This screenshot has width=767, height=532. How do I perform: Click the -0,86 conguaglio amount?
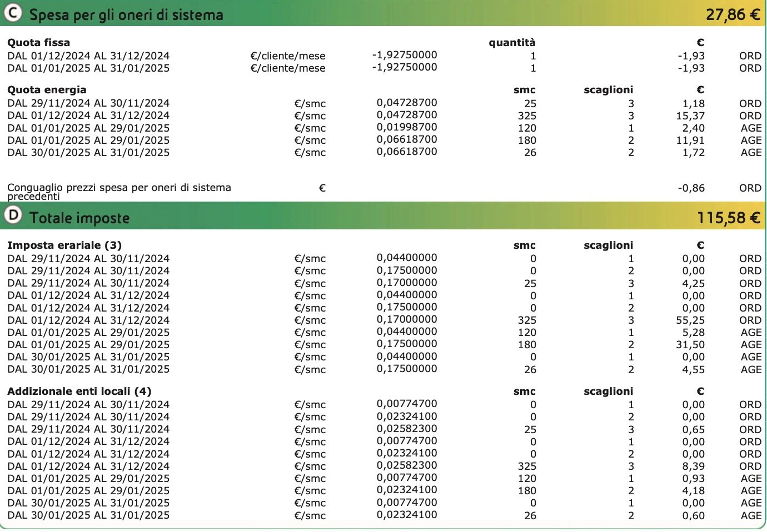coord(691,188)
